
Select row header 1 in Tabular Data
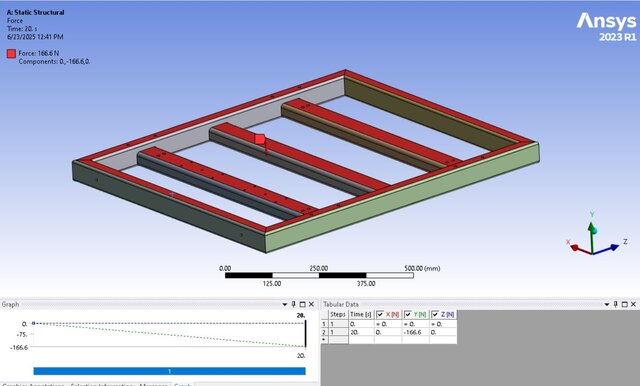coord(324,324)
